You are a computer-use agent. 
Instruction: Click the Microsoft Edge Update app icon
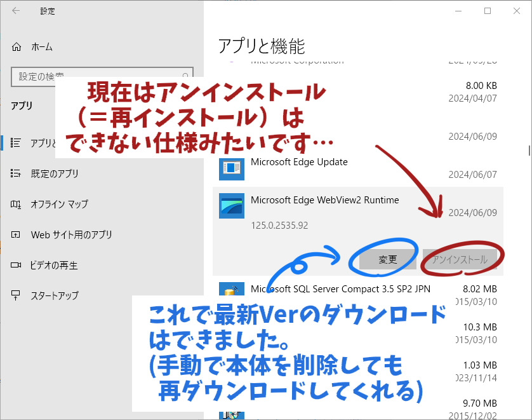(231, 168)
